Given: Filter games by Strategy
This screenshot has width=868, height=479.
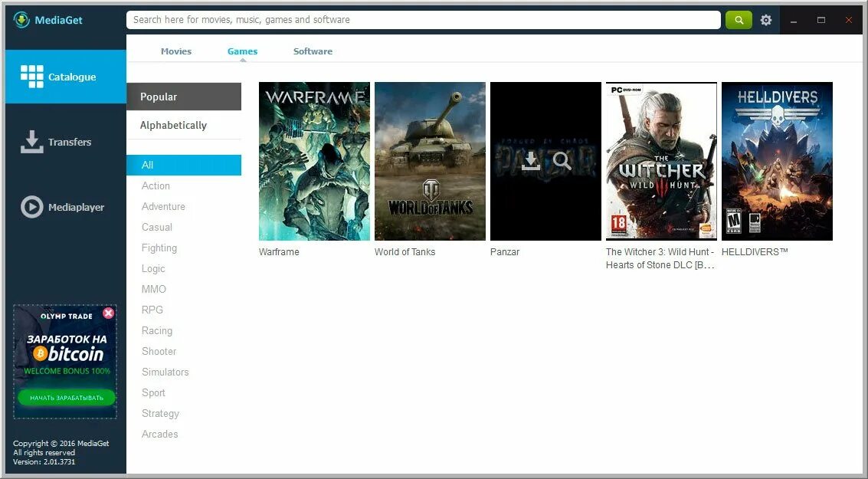Looking at the screenshot, I should tap(160, 414).
